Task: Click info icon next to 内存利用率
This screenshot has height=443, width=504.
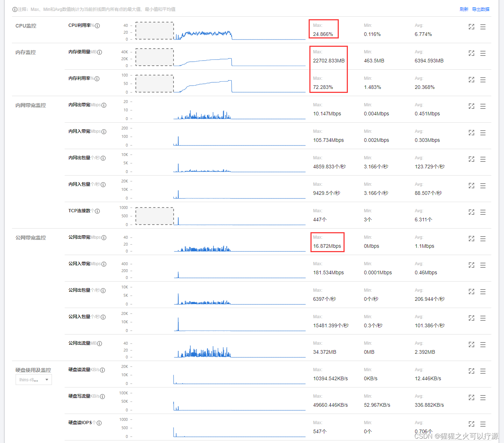Action: point(97,79)
